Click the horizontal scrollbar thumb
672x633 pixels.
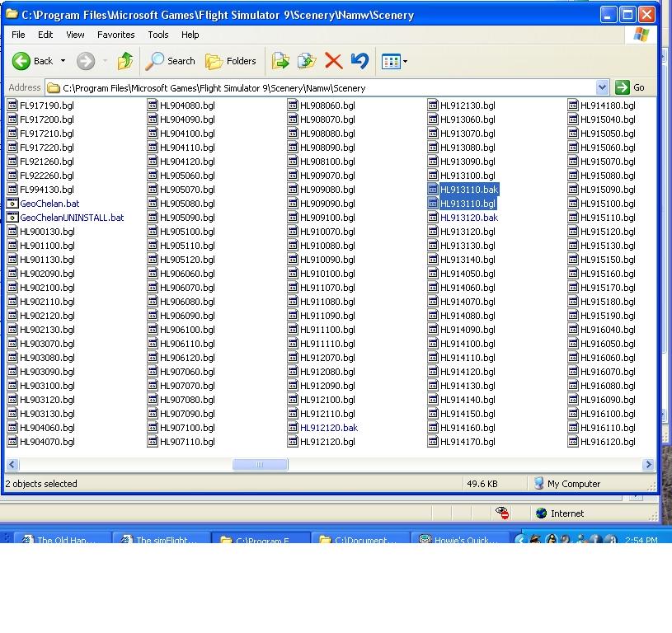(x=260, y=465)
